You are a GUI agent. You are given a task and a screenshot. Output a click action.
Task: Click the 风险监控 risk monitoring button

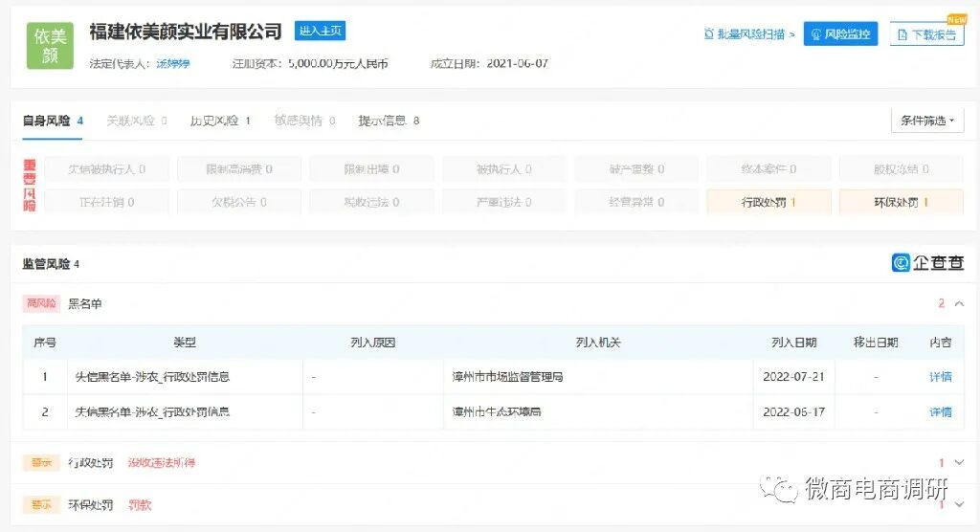point(840,33)
